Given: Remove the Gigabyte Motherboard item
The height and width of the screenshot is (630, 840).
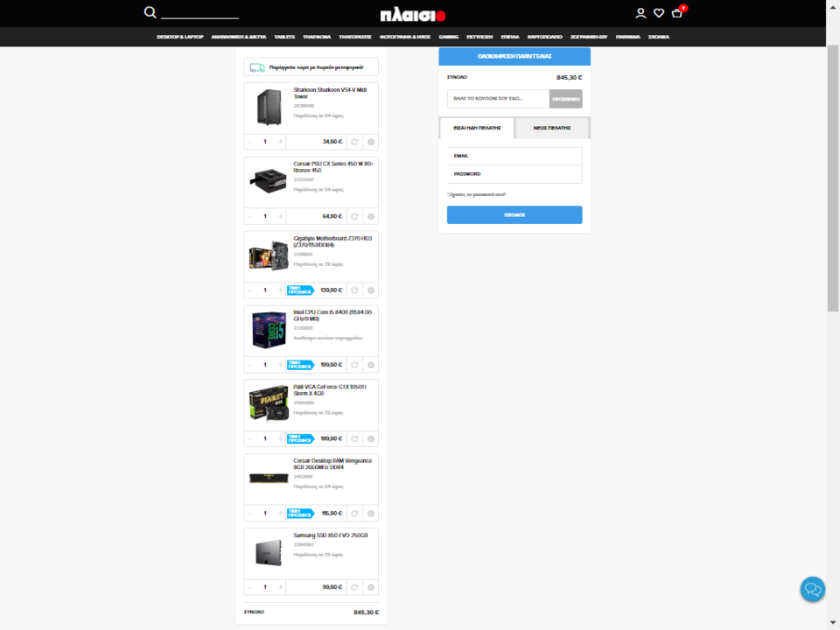Looking at the screenshot, I should tap(371, 290).
